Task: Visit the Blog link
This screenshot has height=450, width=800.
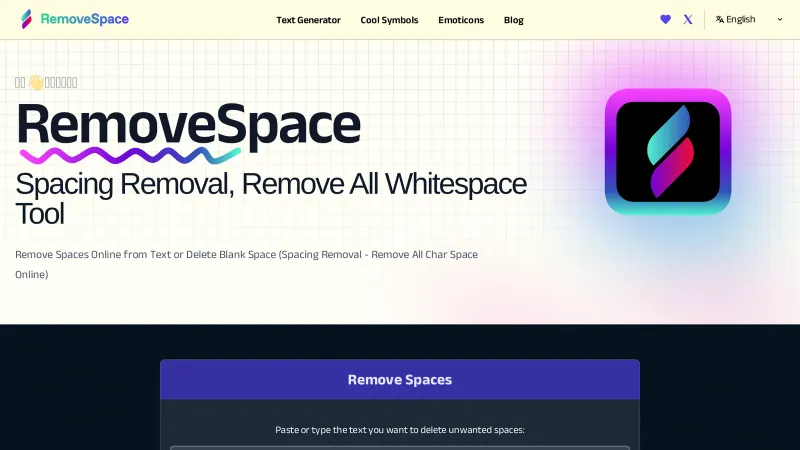Action: 513,20
